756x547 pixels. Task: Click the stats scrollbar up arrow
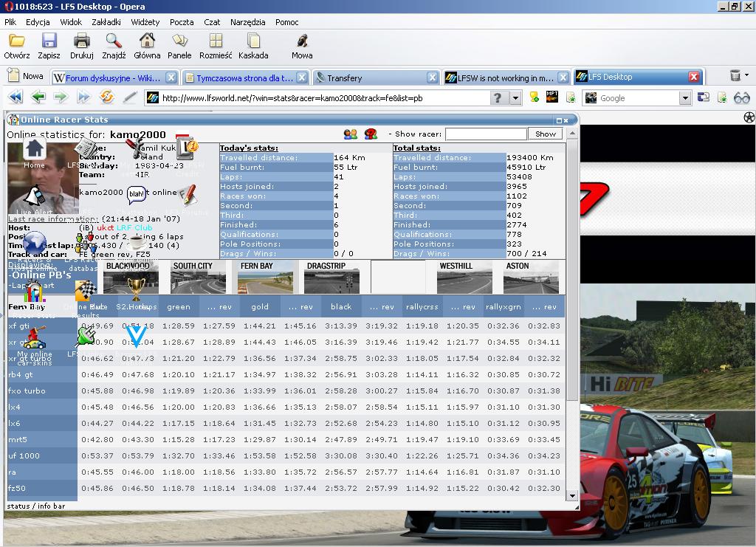[x=572, y=133]
